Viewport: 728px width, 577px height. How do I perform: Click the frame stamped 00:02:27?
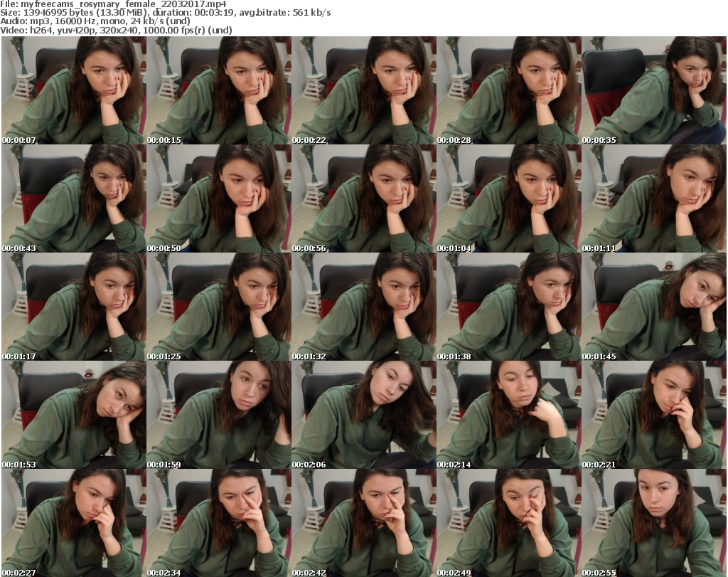74,523
